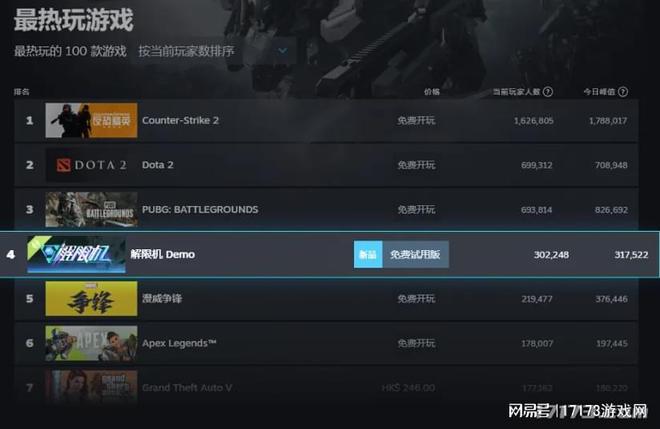Open Apex Legends thumbnail image
The image size is (660, 429).
click(91, 344)
